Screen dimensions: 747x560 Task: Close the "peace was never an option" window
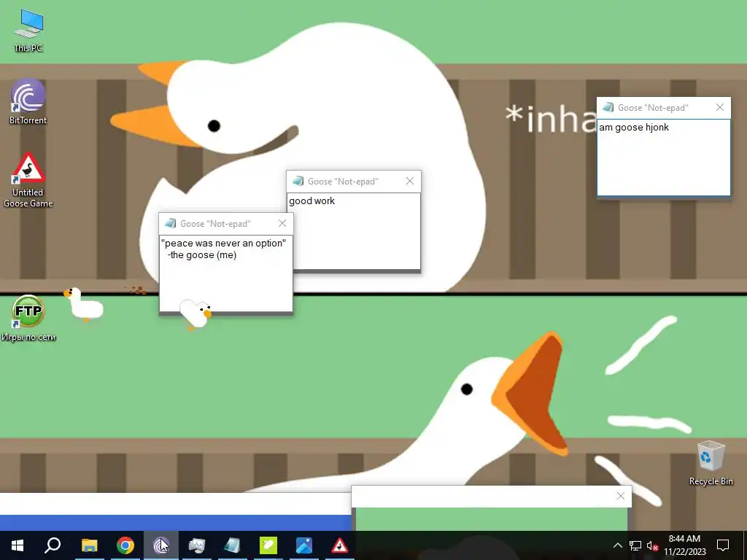[282, 223]
